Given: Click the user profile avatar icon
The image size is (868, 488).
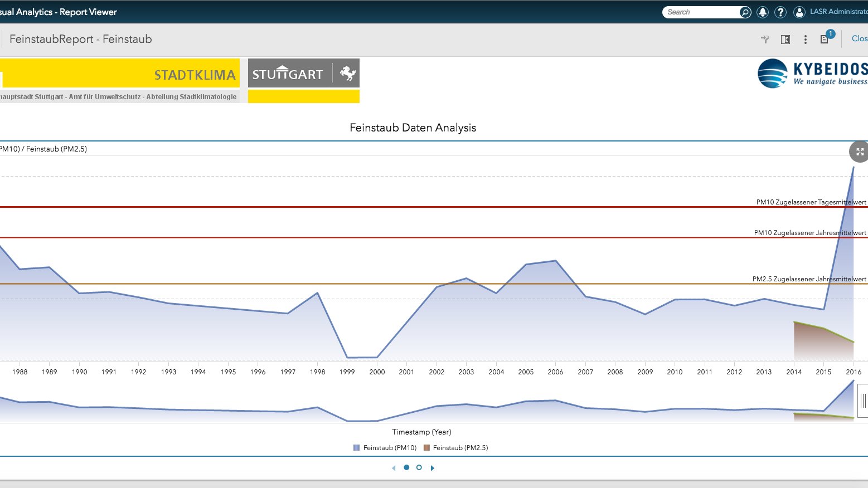Looking at the screenshot, I should tap(799, 12).
